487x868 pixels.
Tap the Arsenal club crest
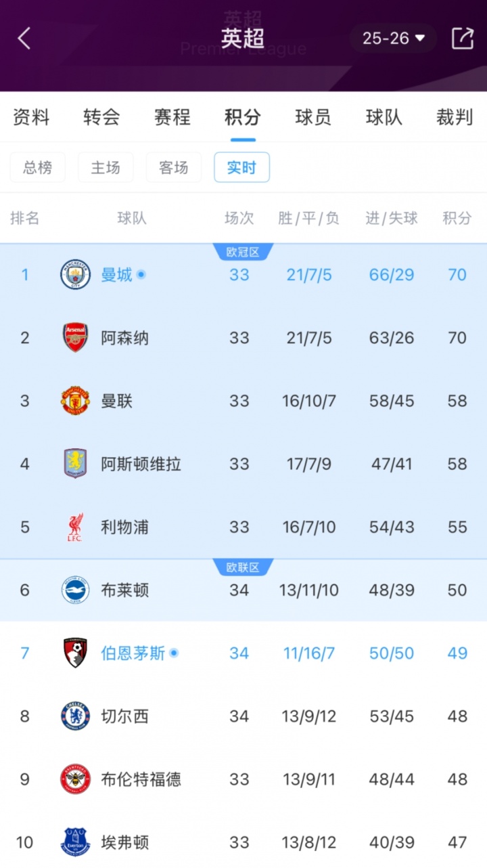coord(75,338)
